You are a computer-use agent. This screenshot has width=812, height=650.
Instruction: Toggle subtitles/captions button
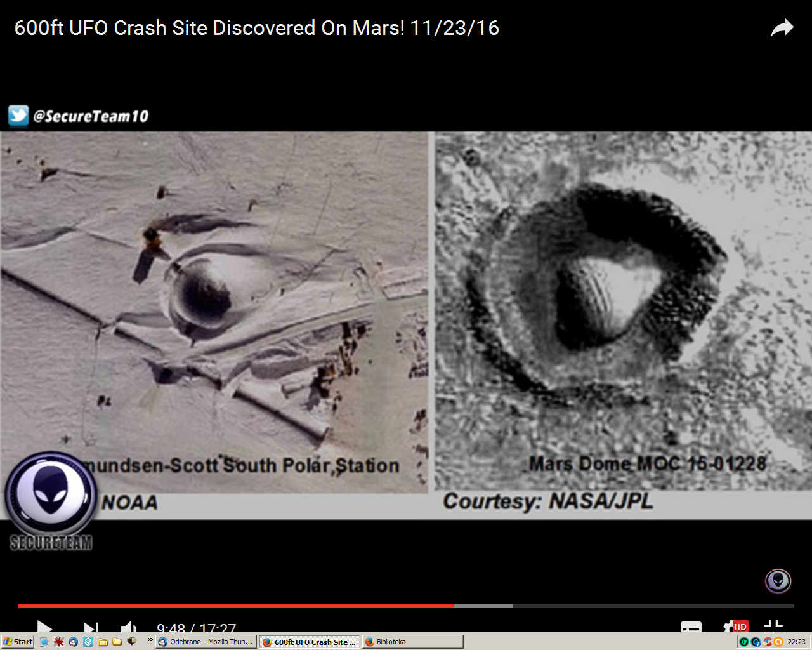click(x=691, y=627)
